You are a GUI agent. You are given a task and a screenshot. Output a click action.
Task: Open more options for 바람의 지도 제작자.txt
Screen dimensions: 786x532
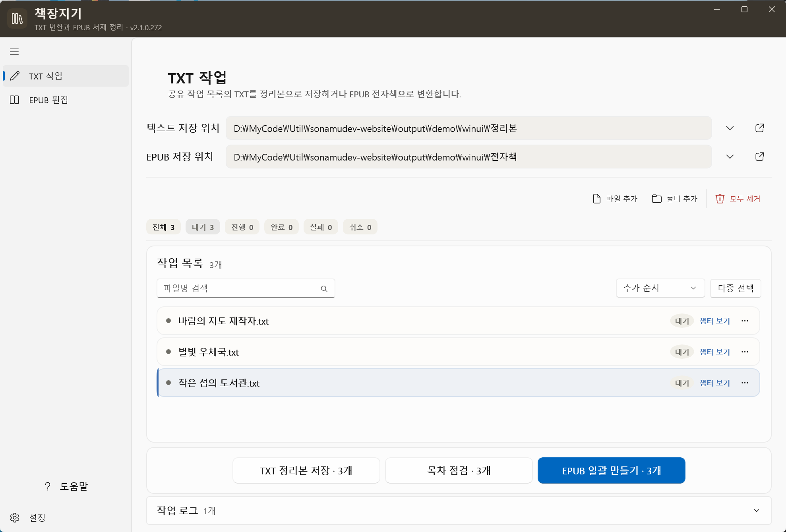click(x=745, y=321)
